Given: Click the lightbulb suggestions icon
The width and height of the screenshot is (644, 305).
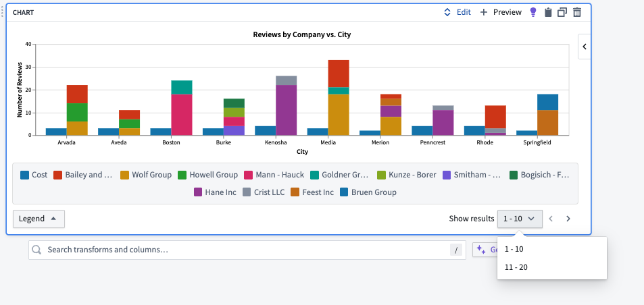Looking at the screenshot, I should (533, 12).
